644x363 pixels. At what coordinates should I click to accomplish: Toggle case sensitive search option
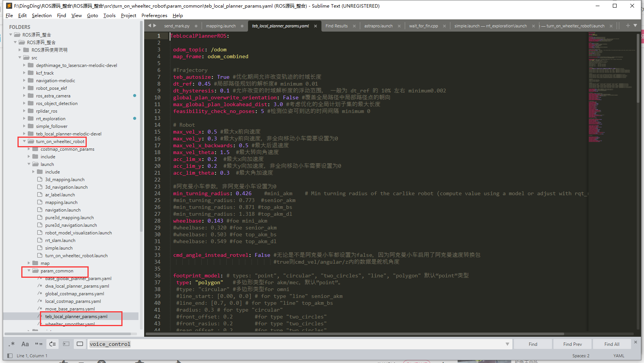(25, 344)
